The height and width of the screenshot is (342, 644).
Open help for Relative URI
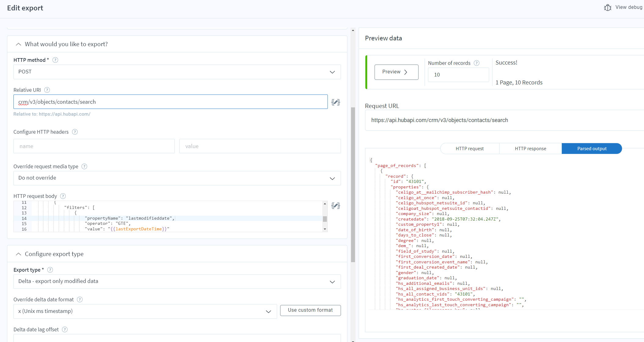pyautogui.click(x=47, y=90)
